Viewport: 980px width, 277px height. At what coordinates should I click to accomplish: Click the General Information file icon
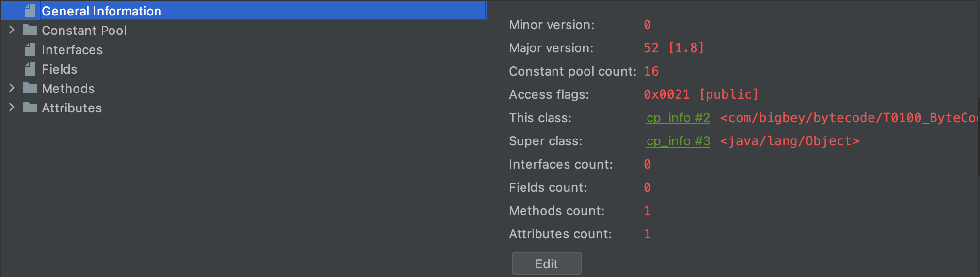click(x=30, y=11)
